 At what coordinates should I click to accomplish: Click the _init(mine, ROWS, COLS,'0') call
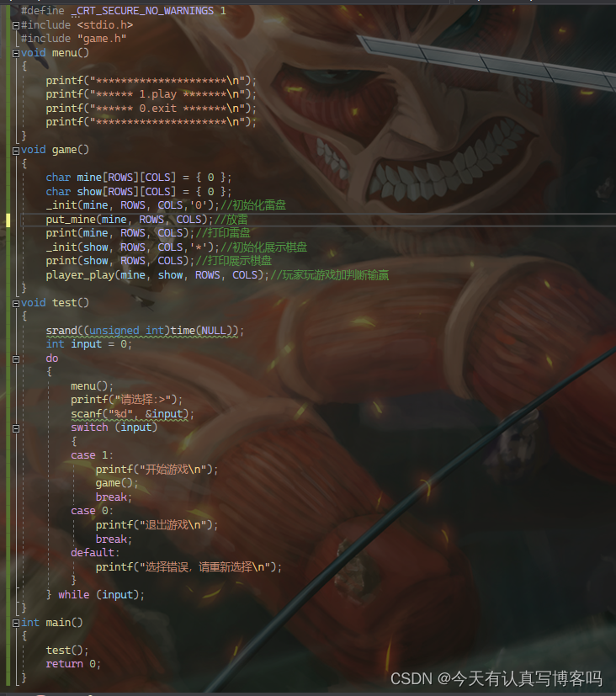(x=166, y=205)
